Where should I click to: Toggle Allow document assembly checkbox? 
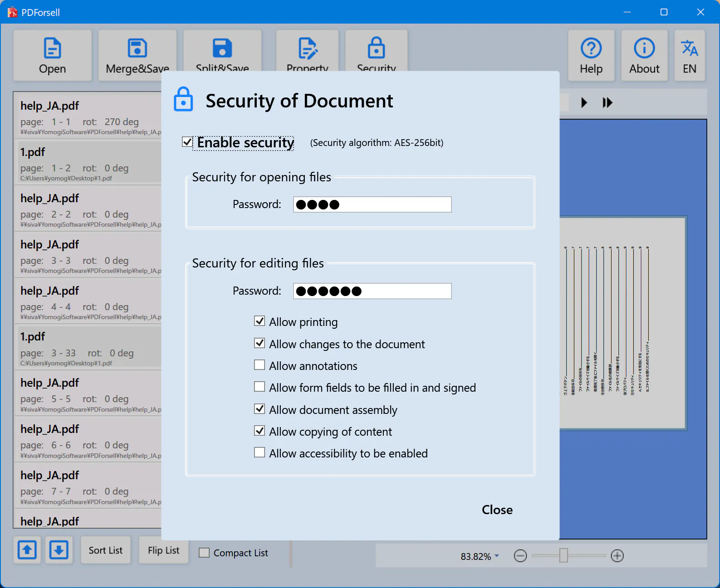point(260,409)
